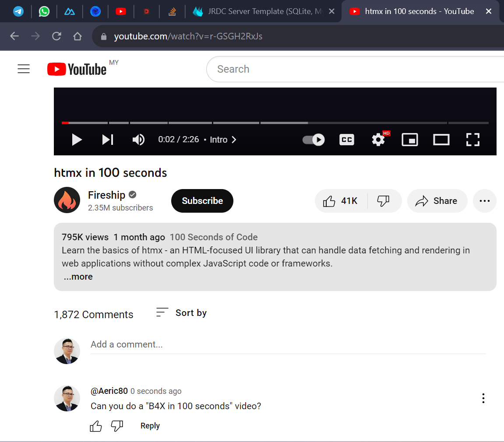This screenshot has width=504, height=442.
Task: Play the video
Action: (x=77, y=140)
